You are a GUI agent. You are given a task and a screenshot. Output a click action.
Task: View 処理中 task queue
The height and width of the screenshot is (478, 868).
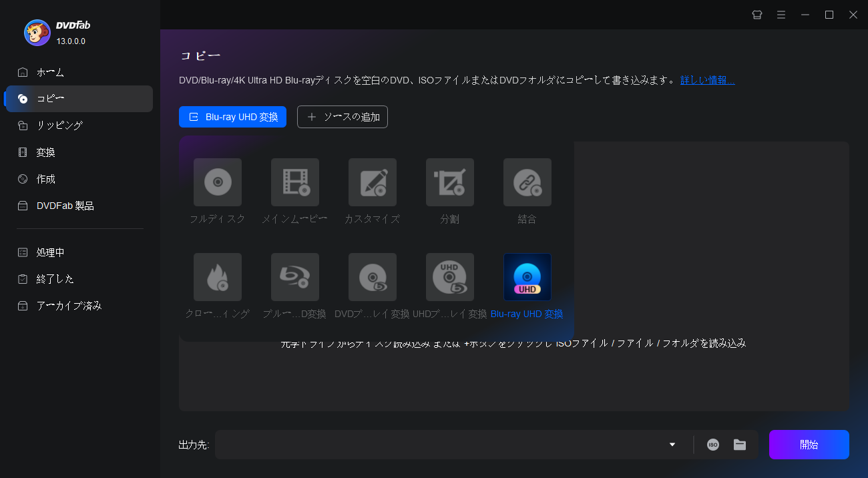[x=79, y=252]
